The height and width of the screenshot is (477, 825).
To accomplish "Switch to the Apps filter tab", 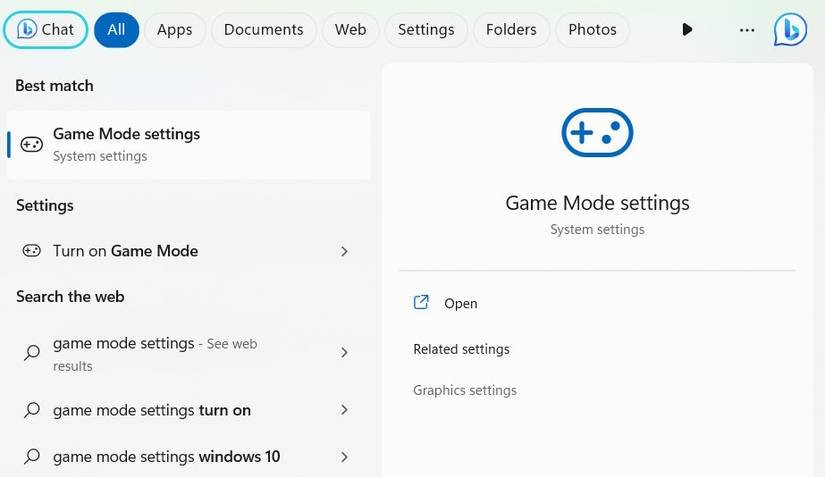I will click(174, 30).
